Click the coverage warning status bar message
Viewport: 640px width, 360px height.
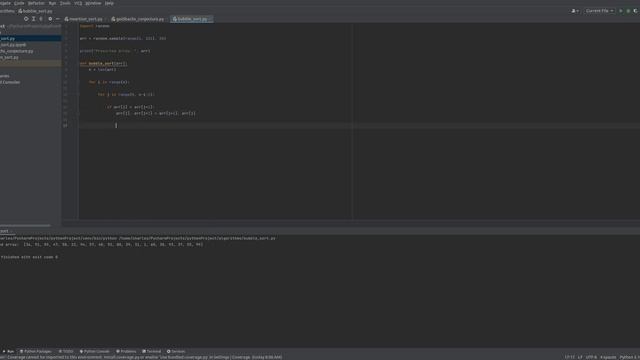coord(141,357)
